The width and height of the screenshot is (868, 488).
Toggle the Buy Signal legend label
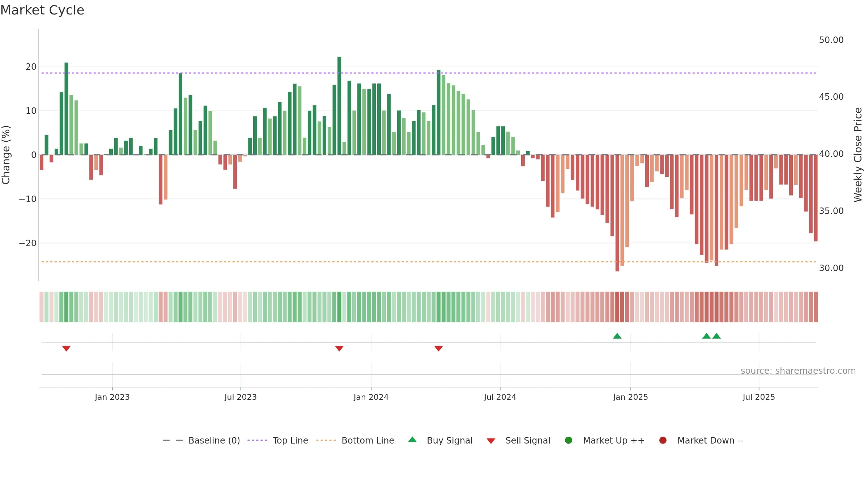pyautogui.click(x=450, y=440)
